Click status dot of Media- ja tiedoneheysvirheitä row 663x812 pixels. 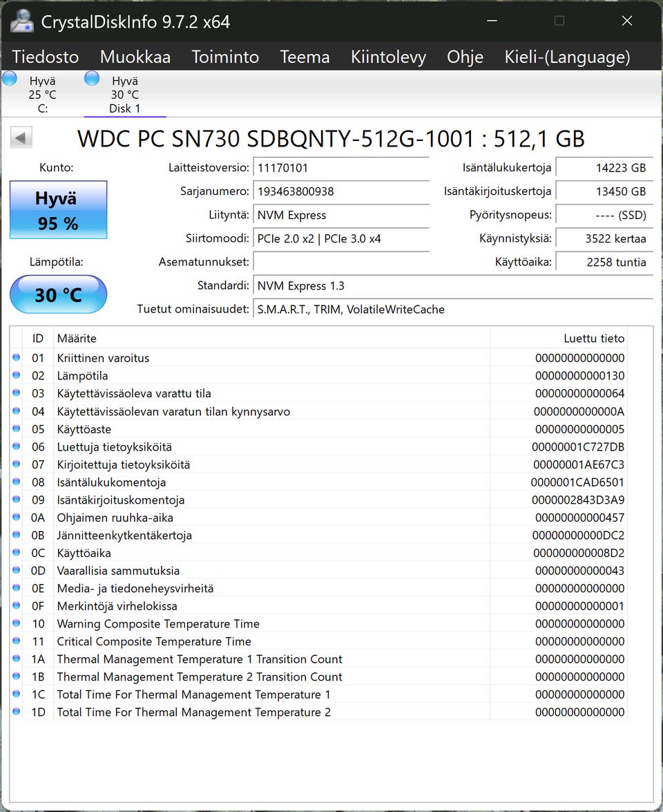pyautogui.click(x=17, y=588)
